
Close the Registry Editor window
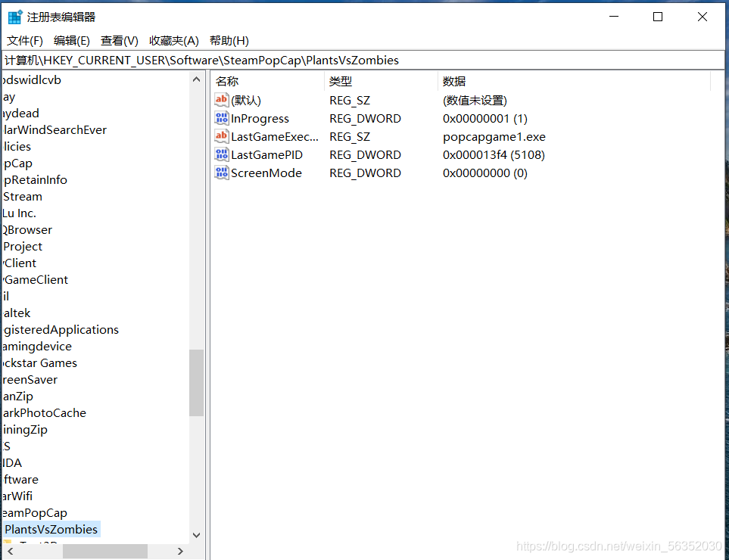click(x=703, y=17)
